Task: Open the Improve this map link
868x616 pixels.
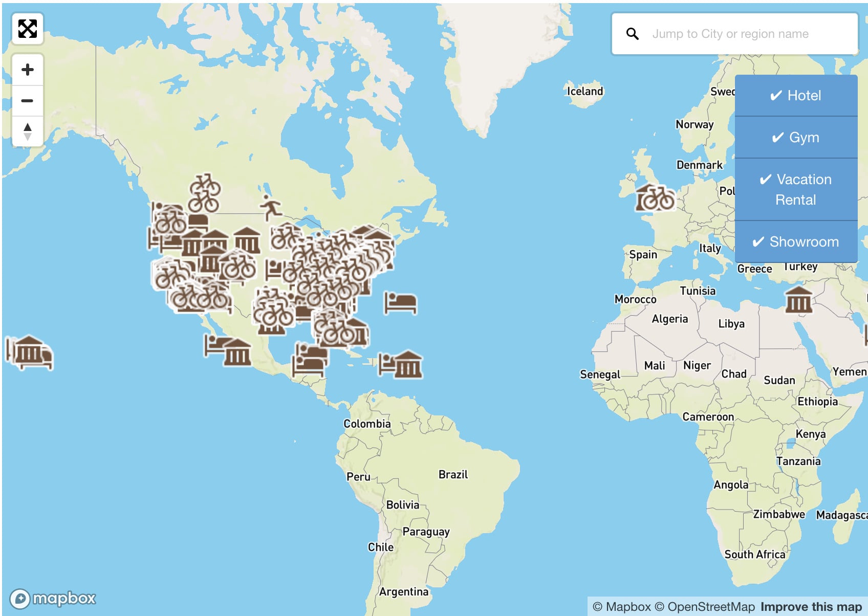Action: 811,607
